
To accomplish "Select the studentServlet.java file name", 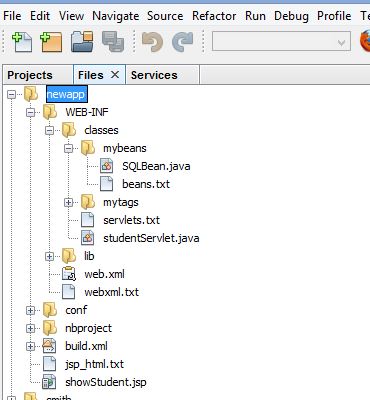I will (x=151, y=238).
